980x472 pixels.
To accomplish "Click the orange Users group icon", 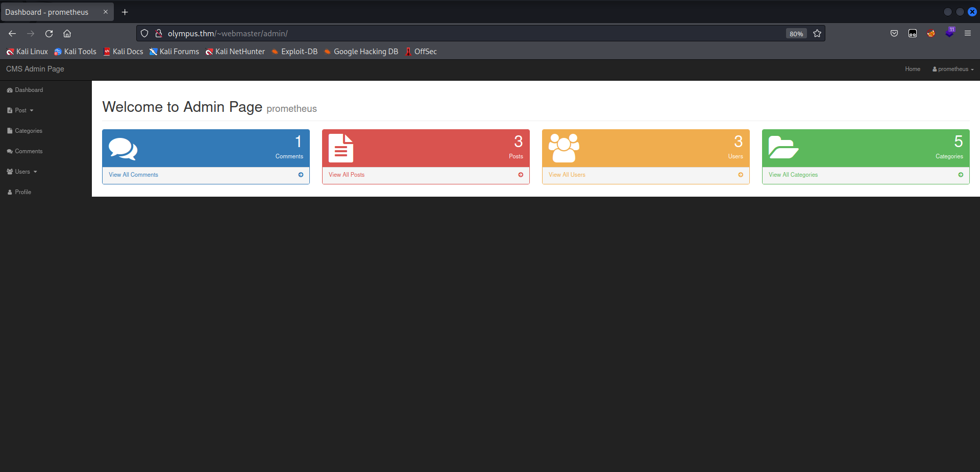I will tap(564, 148).
